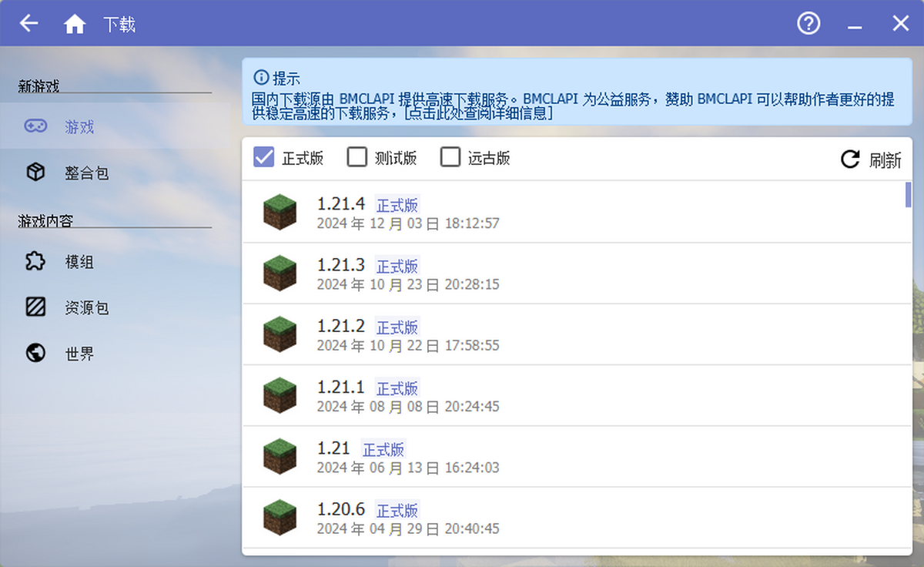Image resolution: width=924 pixels, height=567 pixels.
Task: Open the 模组 sidebar entry
Action: tap(79, 262)
